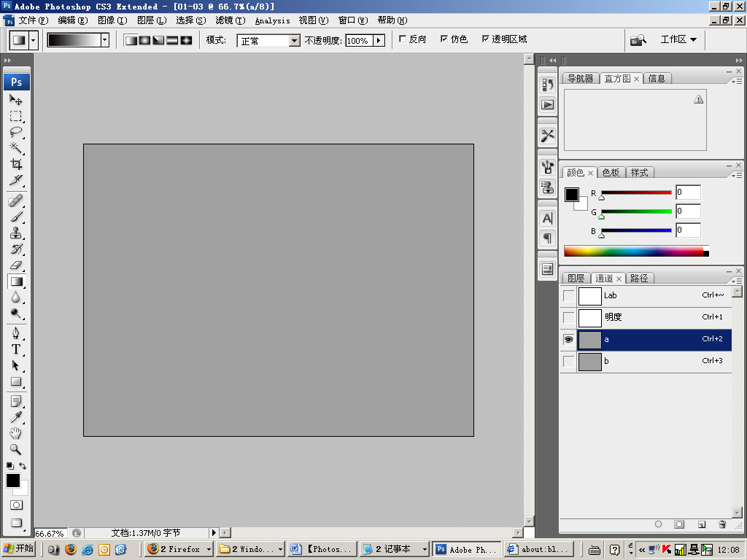Show the b channel visibility
The width and height of the screenshot is (747, 560).
568,362
